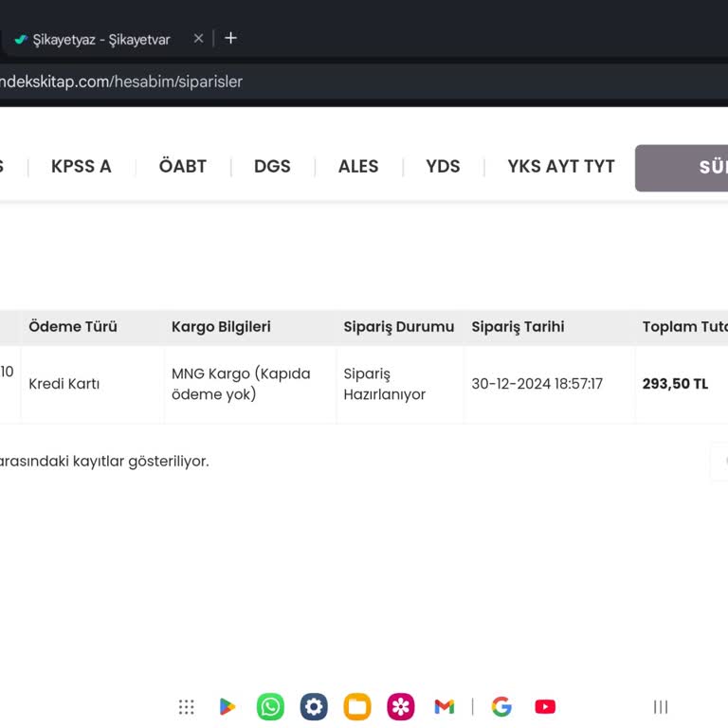Click the gray SÜ button in menu

[682, 168]
